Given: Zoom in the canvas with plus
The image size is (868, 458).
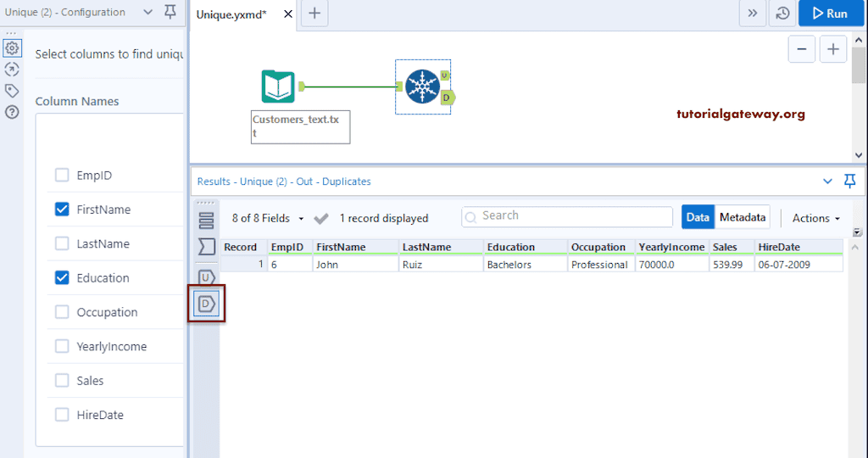Looking at the screenshot, I should 833,49.
